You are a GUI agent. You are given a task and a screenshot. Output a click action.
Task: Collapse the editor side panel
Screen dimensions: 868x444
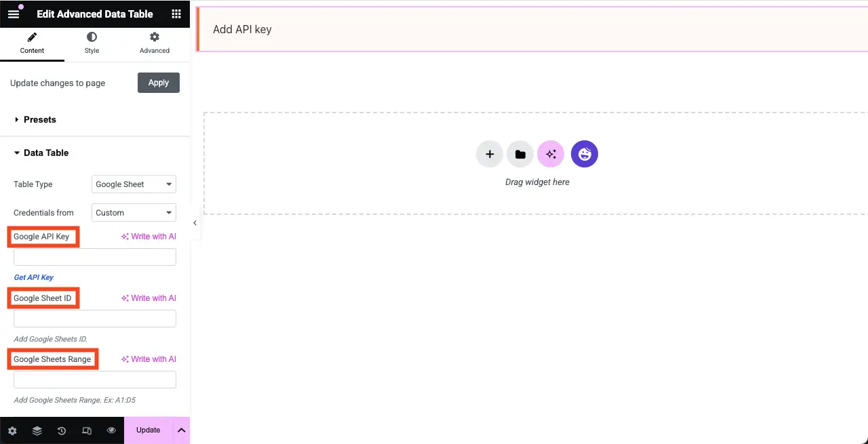(x=195, y=223)
